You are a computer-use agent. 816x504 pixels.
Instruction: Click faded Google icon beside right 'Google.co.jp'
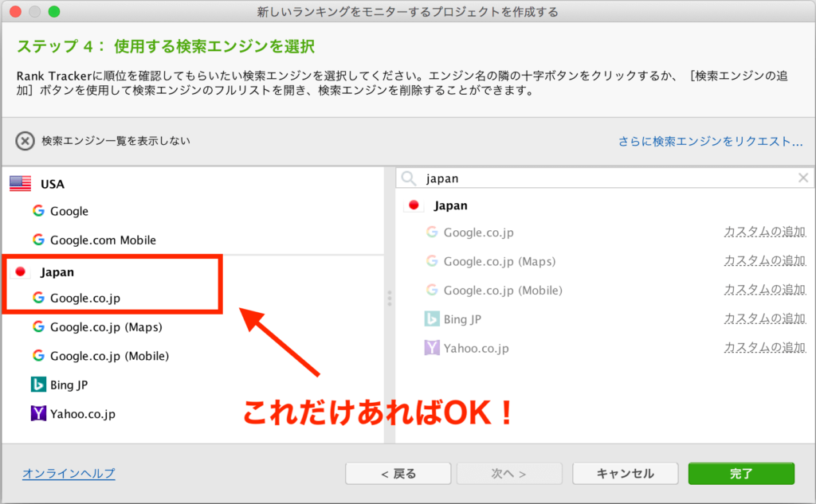point(432,232)
